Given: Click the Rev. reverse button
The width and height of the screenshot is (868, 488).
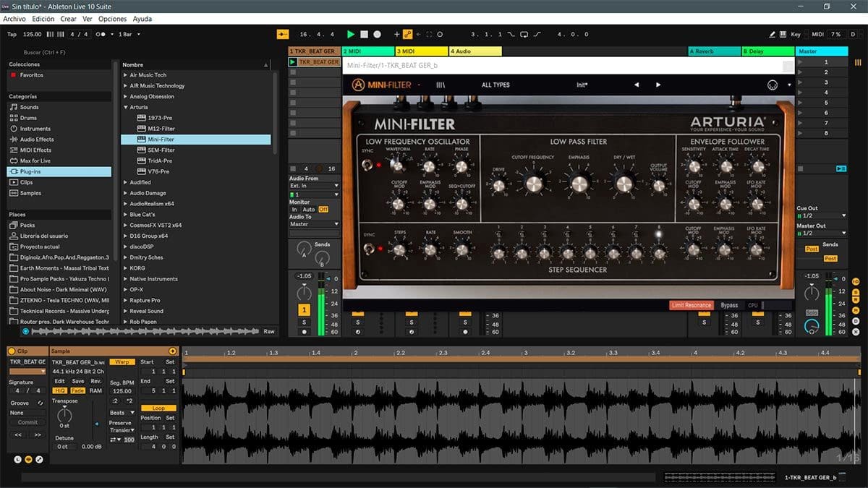Looking at the screenshot, I should point(95,381).
